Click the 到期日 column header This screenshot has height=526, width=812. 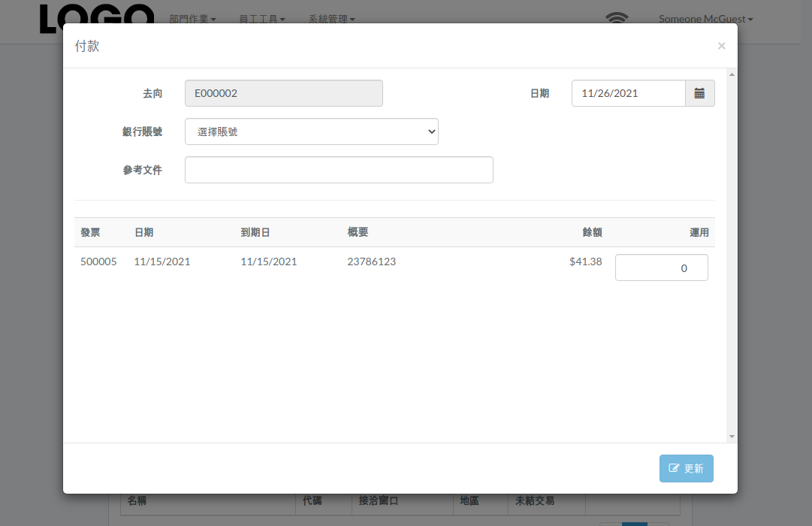click(255, 233)
